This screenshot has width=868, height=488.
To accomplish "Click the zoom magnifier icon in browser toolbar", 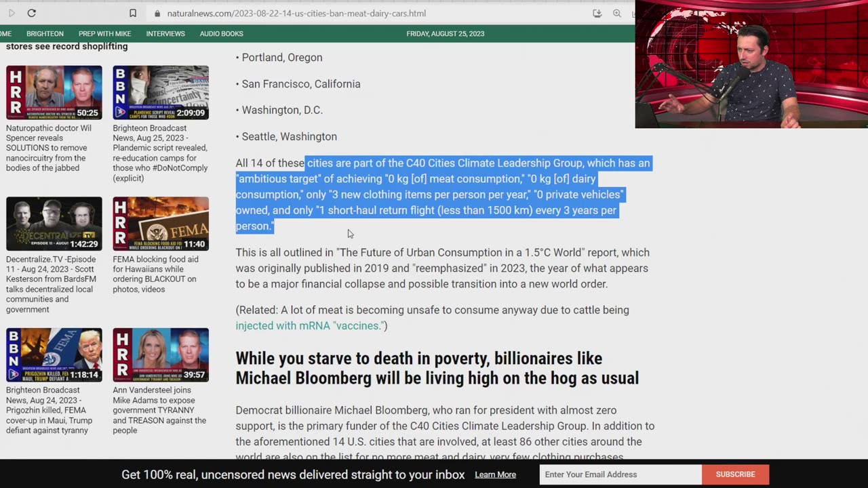I will 617,13.
